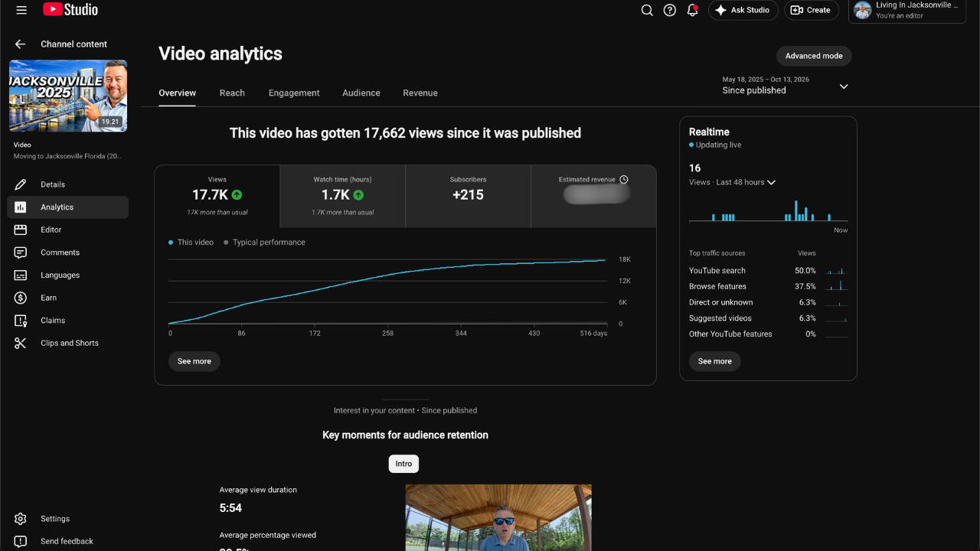Screen dimensions: 980x551
Task: Click the Send feedback icon
Action: point(21,541)
